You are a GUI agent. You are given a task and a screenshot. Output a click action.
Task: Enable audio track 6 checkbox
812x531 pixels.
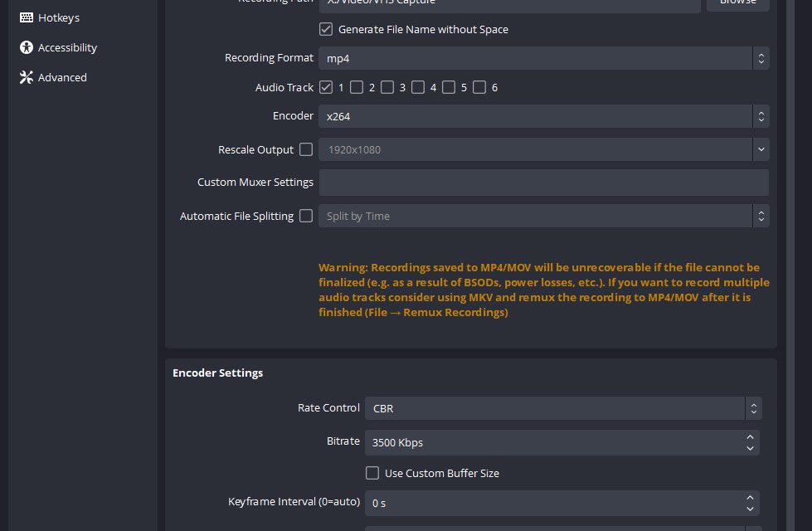pyautogui.click(x=479, y=87)
